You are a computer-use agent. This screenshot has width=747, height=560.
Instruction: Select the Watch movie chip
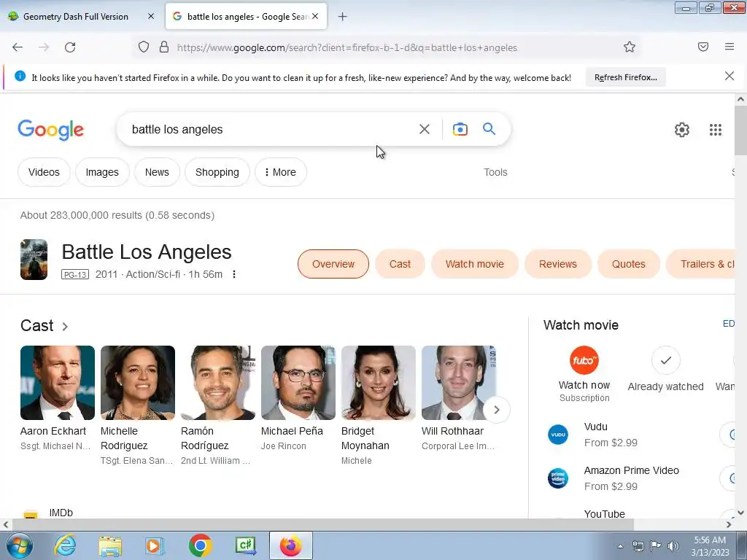tap(474, 264)
